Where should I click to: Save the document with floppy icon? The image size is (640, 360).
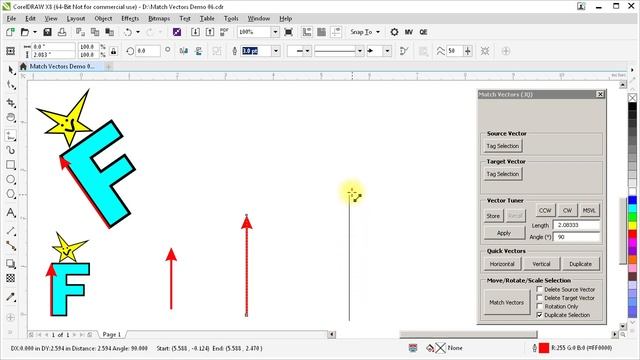click(47, 32)
